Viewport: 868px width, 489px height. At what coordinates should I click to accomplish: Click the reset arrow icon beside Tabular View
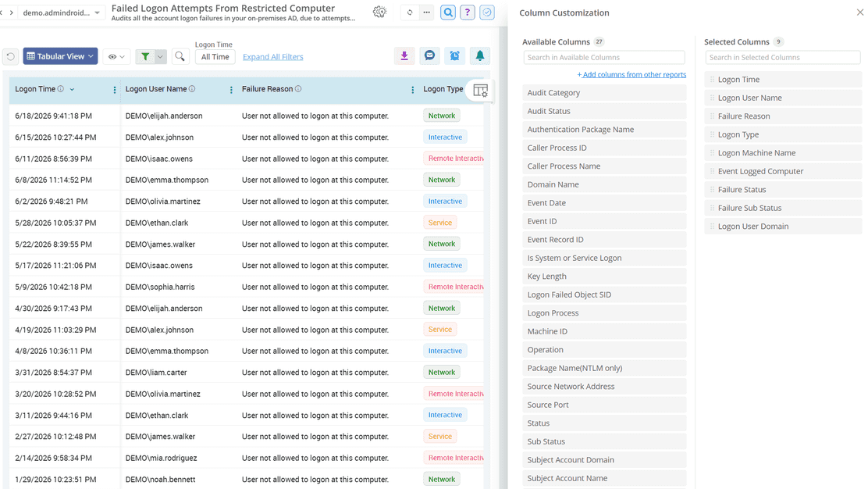(x=10, y=56)
